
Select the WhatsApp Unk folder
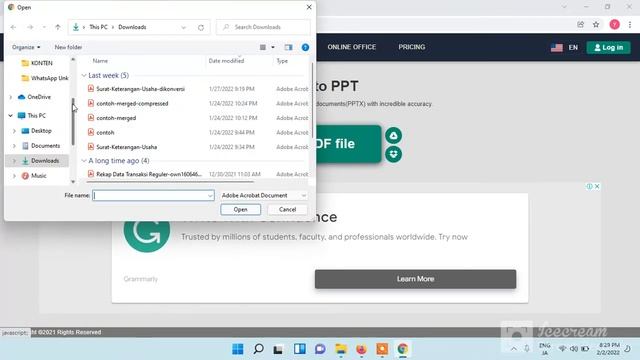click(x=45, y=78)
